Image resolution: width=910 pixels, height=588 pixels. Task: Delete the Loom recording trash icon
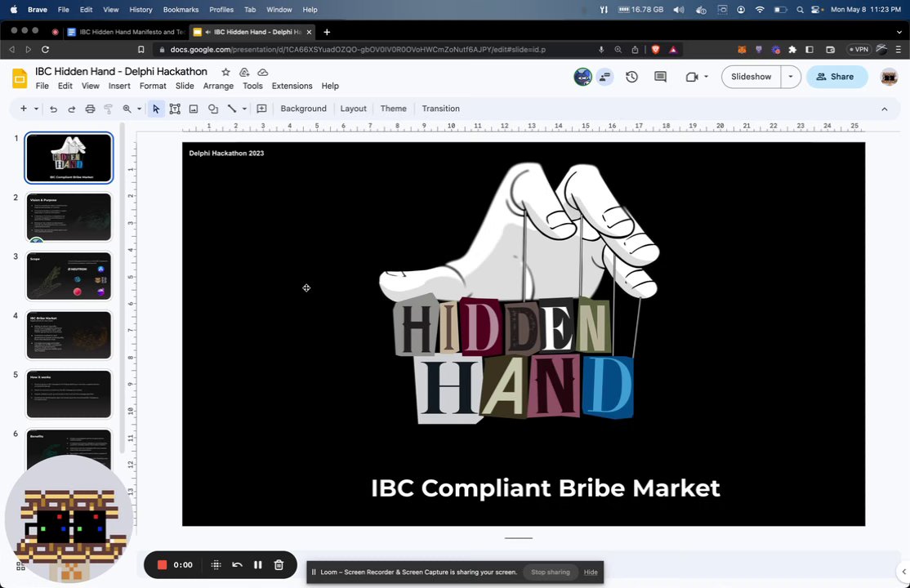click(279, 565)
